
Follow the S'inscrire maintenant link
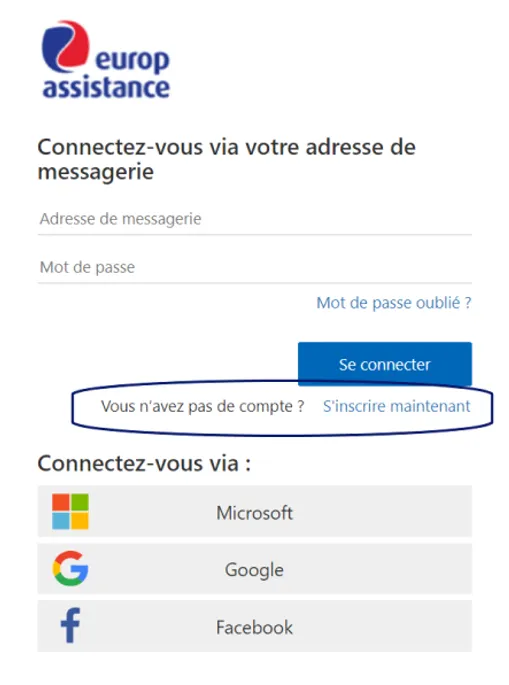[x=397, y=406]
